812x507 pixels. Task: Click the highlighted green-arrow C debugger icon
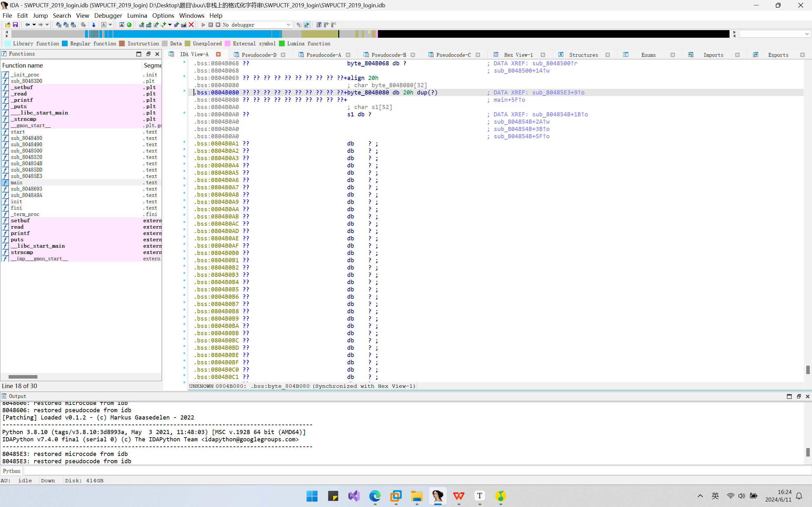[307, 25]
